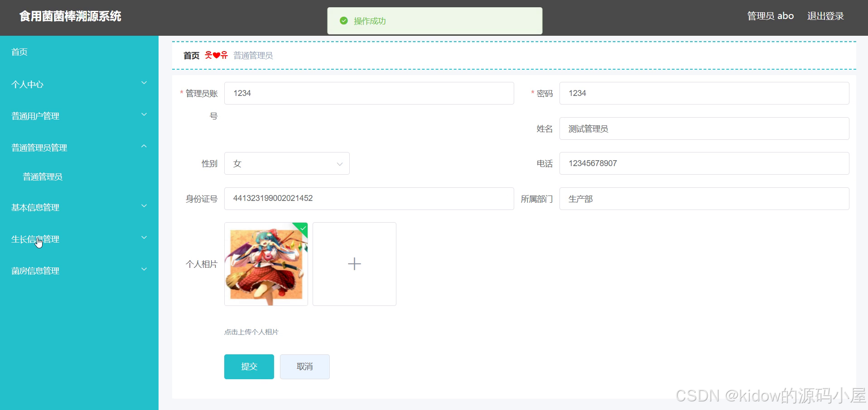Click the 密码 input field
Screen dimensions: 868x410
pos(704,93)
